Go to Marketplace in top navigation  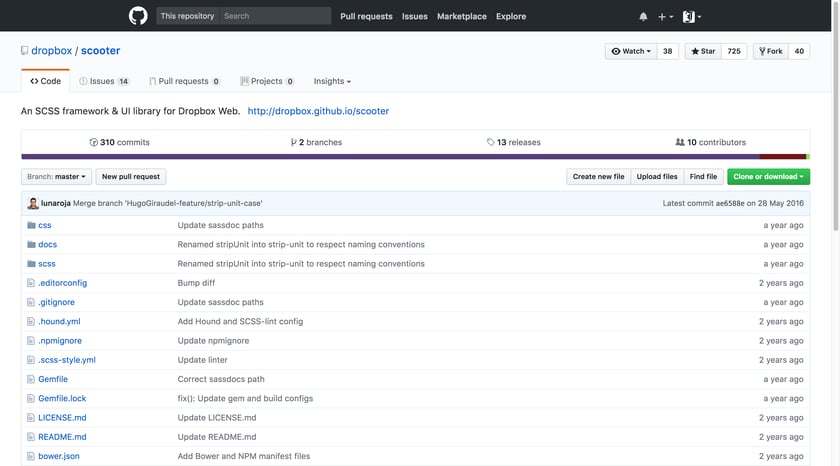pyautogui.click(x=462, y=17)
